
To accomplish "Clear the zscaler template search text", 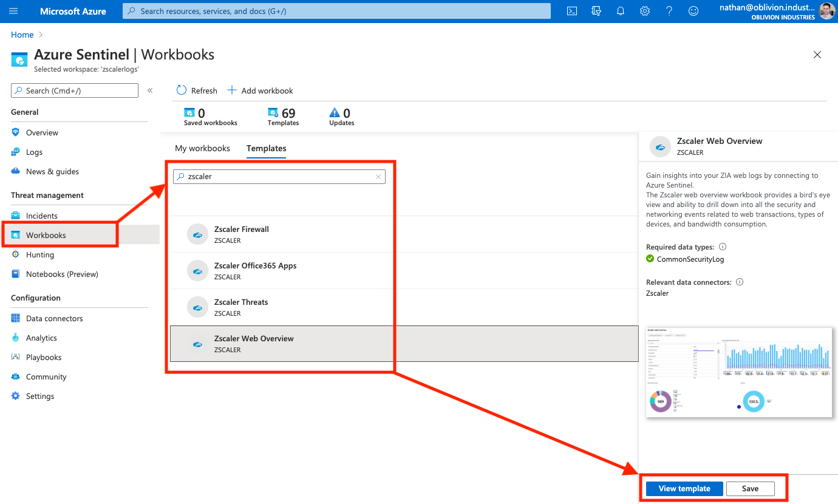I will point(378,177).
